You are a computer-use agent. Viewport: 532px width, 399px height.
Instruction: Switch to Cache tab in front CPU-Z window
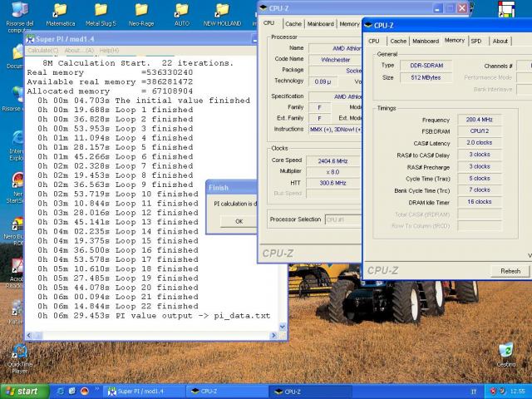point(398,41)
